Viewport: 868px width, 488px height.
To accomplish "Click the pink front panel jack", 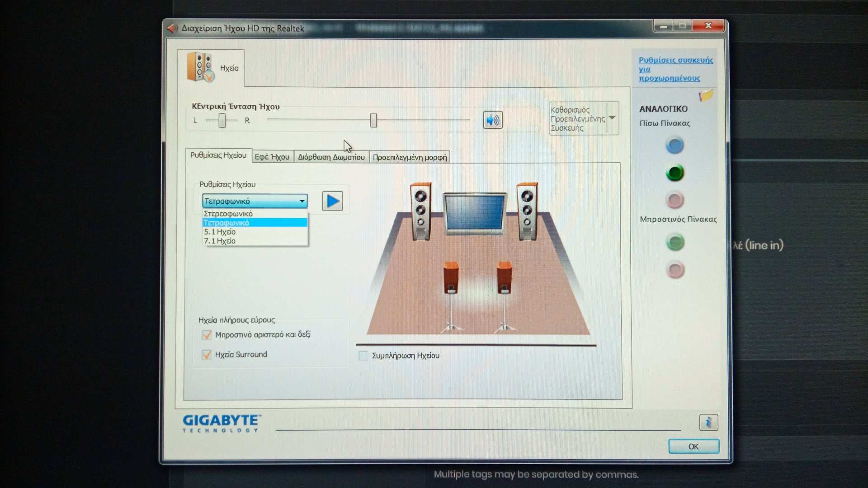I will pyautogui.click(x=675, y=270).
